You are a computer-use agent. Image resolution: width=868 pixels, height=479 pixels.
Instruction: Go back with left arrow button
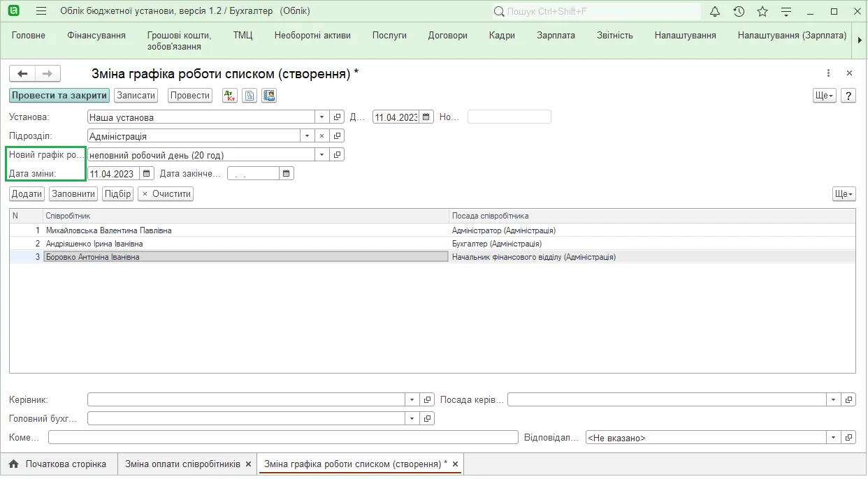click(22, 73)
